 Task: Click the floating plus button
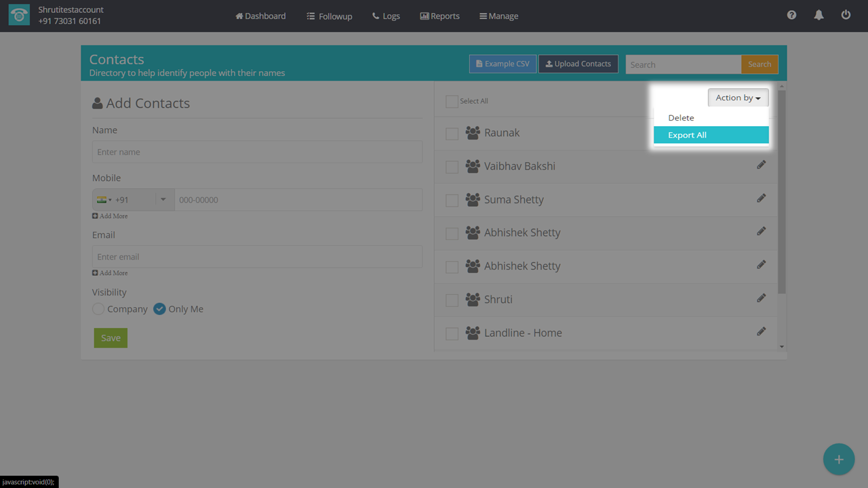pos(839,460)
